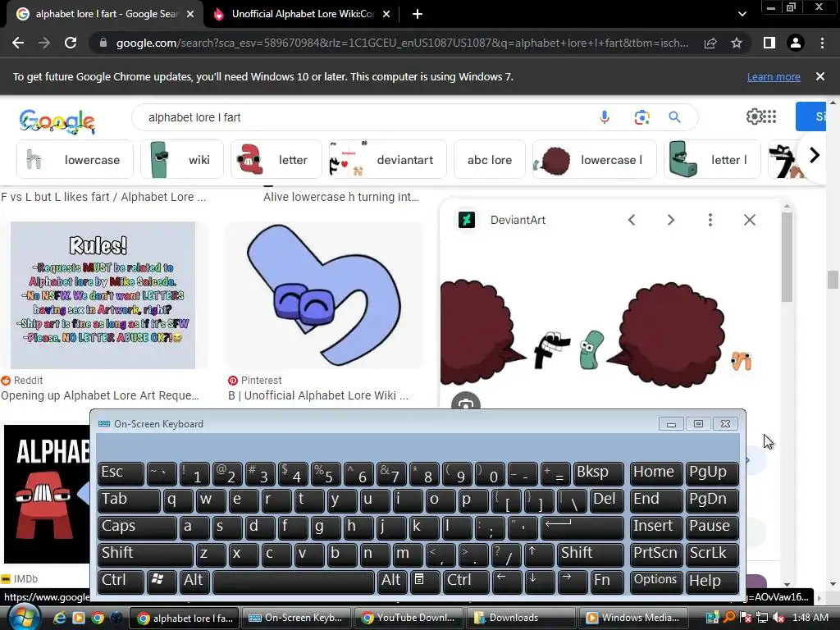Open the Chrome three-dot menu
840x630 pixels.
[x=822, y=43]
